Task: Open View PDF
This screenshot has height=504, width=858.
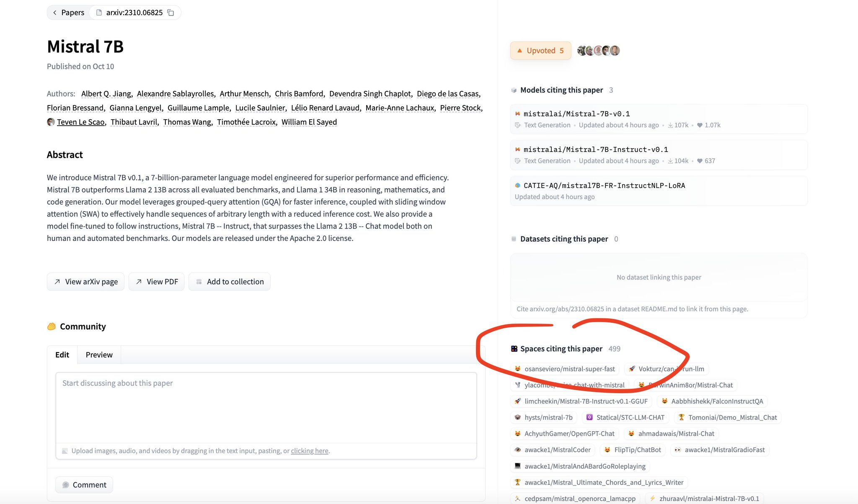Action: tap(157, 282)
